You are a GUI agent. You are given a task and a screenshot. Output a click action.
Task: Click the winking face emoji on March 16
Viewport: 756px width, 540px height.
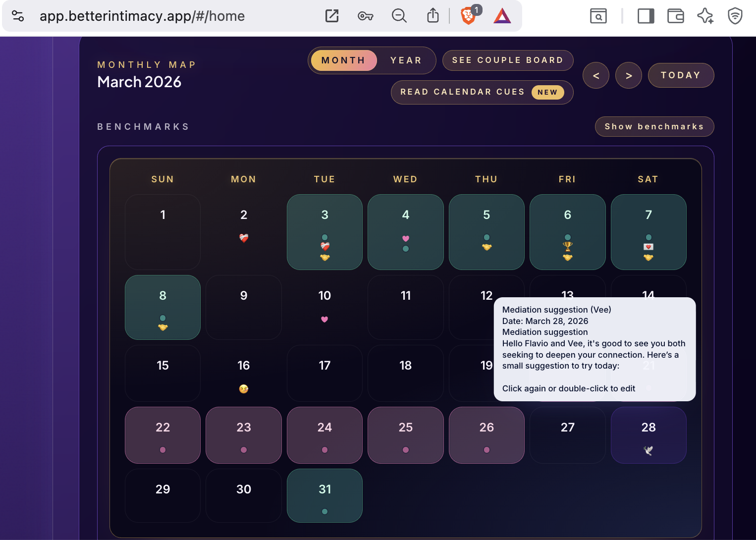[243, 389]
